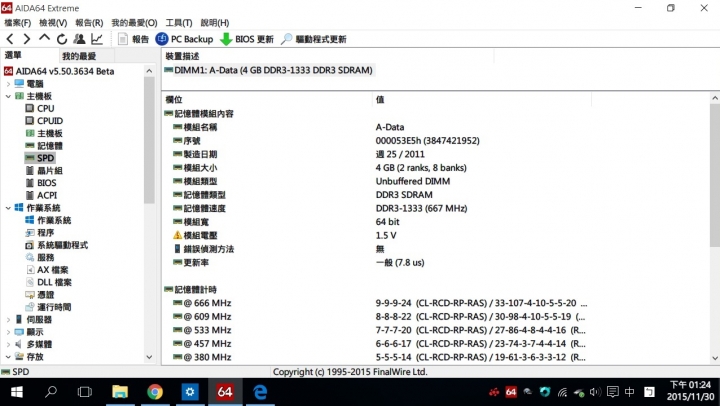Viewport: 720px width, 406px height.
Task: Open the 工具(T) menu
Action: (179, 23)
